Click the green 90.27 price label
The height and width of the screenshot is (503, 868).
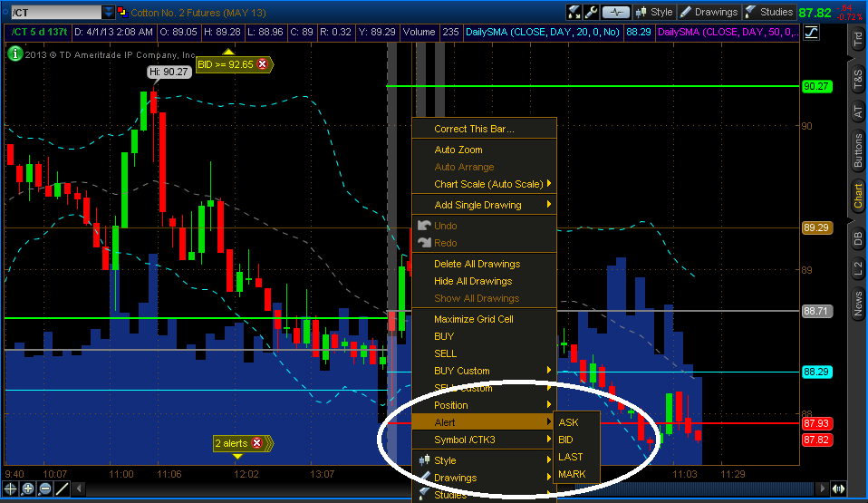(x=816, y=86)
